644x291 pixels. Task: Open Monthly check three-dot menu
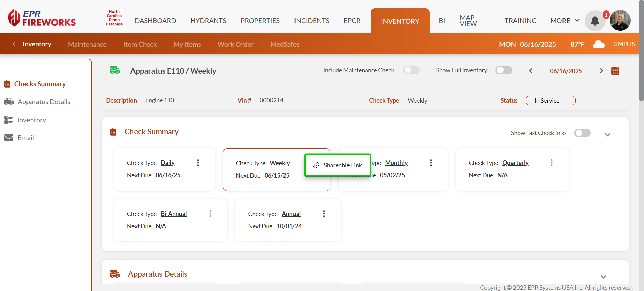tap(431, 163)
